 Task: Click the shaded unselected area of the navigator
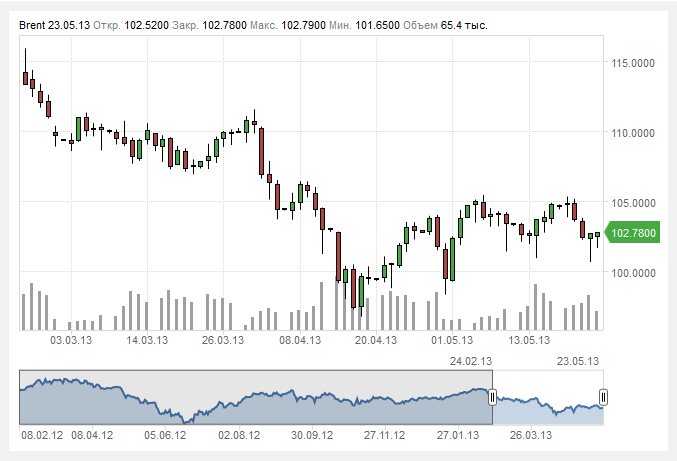point(256,397)
